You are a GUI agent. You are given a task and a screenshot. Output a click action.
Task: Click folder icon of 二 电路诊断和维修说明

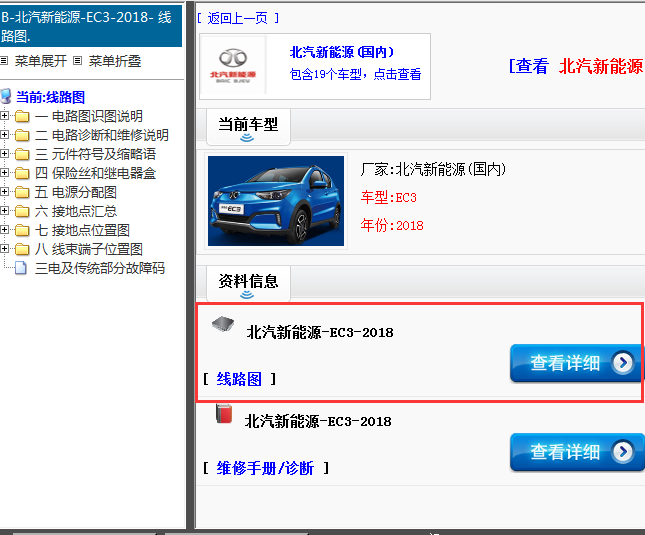pyautogui.click(x=22, y=135)
